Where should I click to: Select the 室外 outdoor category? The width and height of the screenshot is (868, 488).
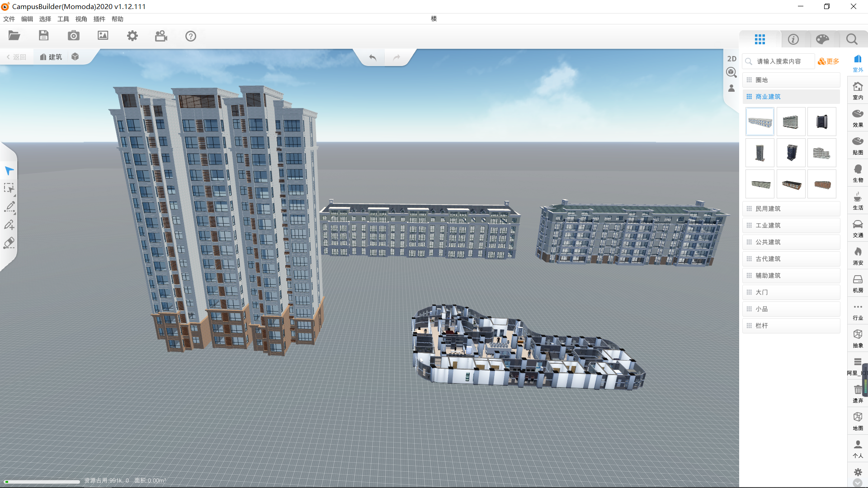[x=858, y=63]
